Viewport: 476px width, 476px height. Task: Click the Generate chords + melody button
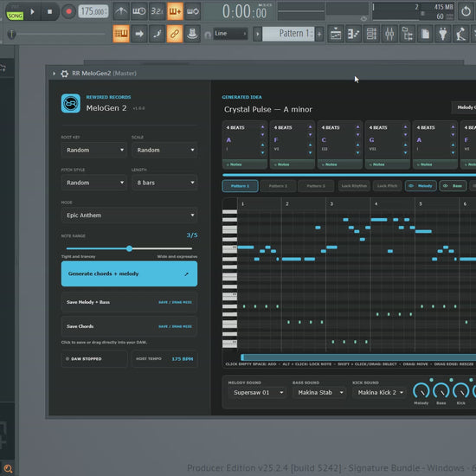129,273
